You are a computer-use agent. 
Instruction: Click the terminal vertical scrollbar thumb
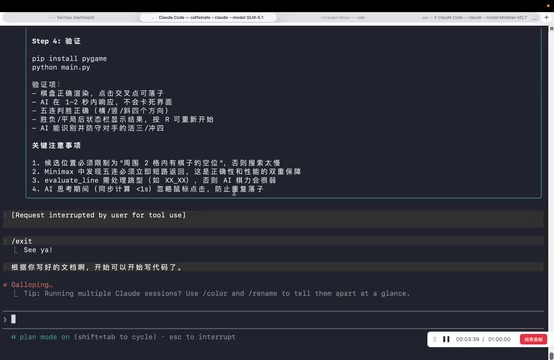(x=551, y=355)
